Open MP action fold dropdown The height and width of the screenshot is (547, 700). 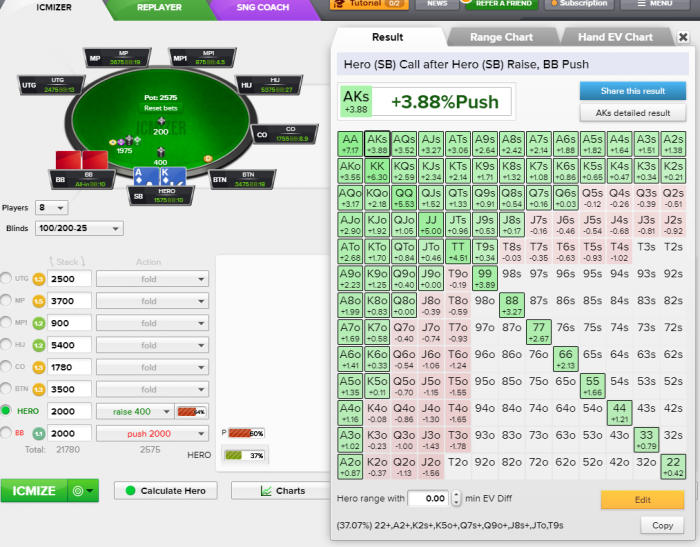(x=152, y=301)
